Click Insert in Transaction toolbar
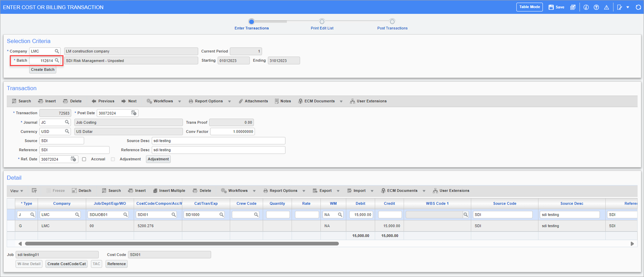Viewport: 644px width, 277px height. point(47,101)
